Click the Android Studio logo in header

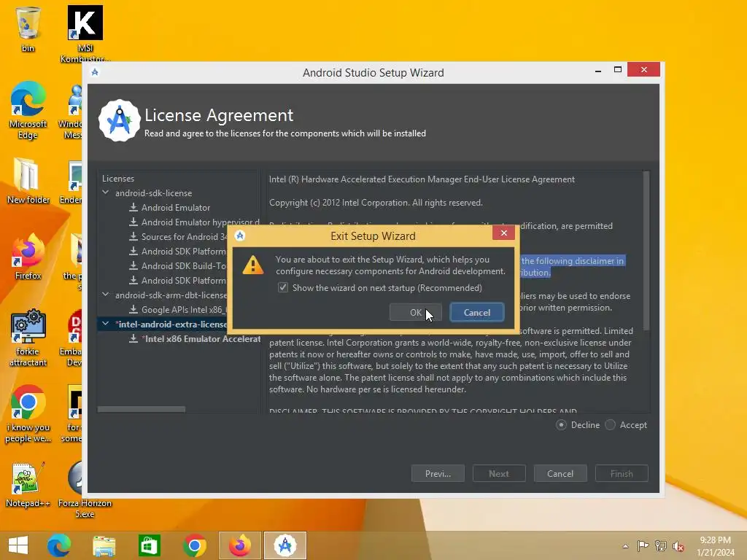[119, 120]
